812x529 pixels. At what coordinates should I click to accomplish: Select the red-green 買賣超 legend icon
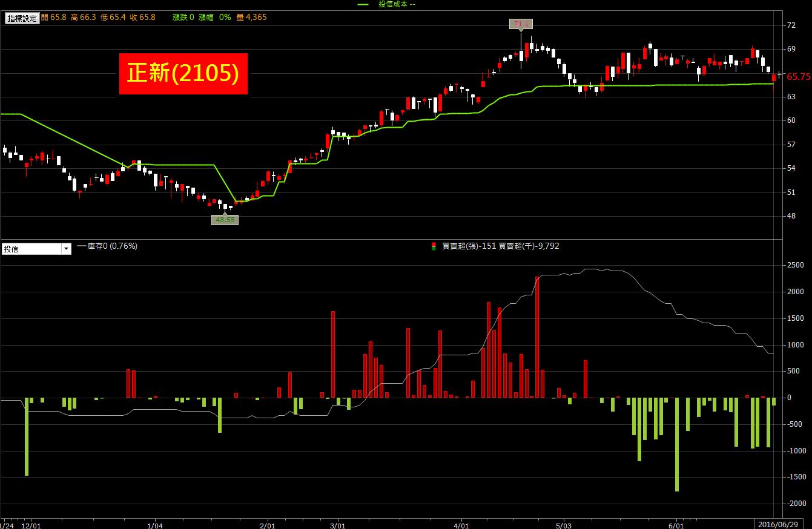coord(434,246)
